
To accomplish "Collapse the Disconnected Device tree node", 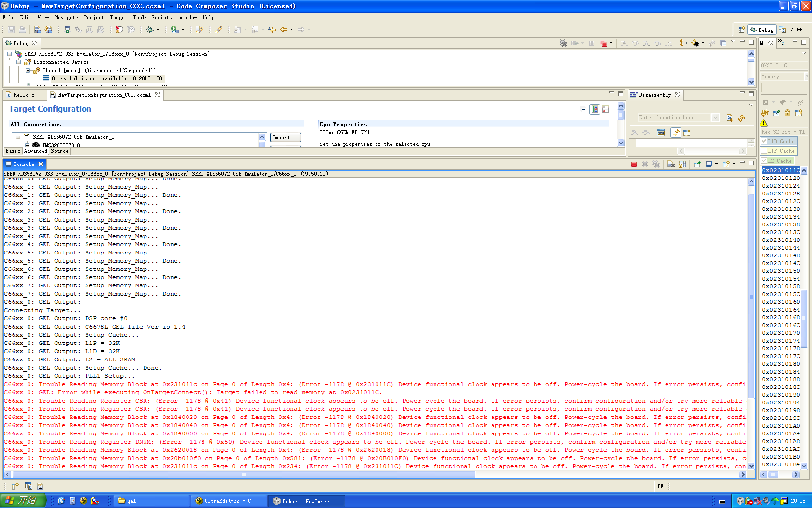I will (x=18, y=62).
